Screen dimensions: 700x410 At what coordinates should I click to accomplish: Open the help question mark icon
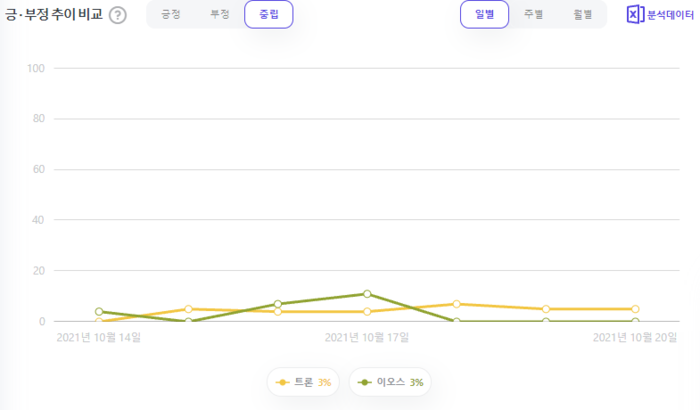[x=118, y=15]
